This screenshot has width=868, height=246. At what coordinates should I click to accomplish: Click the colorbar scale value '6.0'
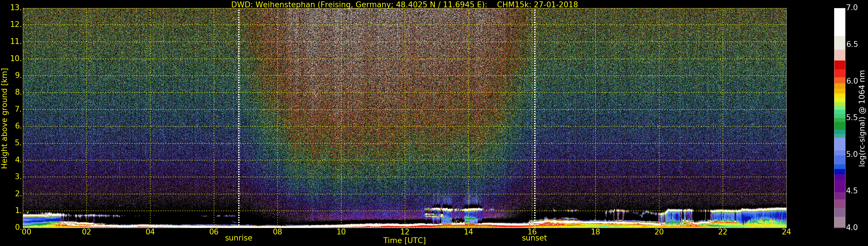852,81
